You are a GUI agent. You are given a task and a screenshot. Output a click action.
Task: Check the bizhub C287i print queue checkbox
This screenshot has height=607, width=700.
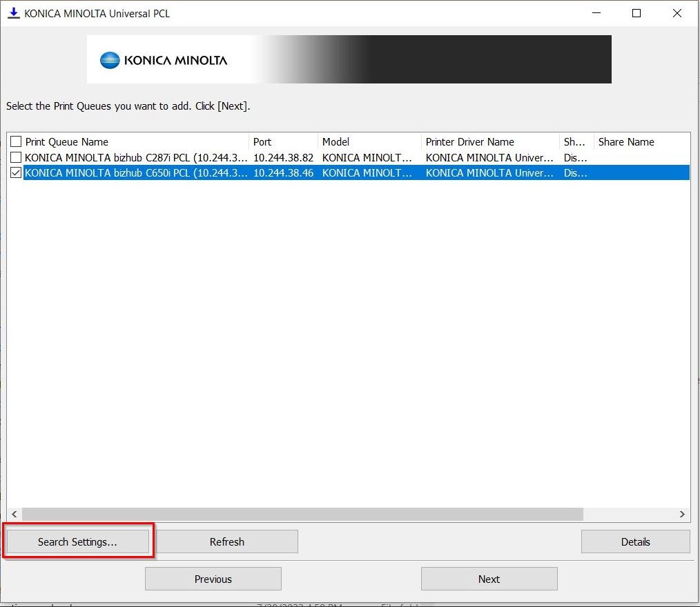click(x=14, y=157)
